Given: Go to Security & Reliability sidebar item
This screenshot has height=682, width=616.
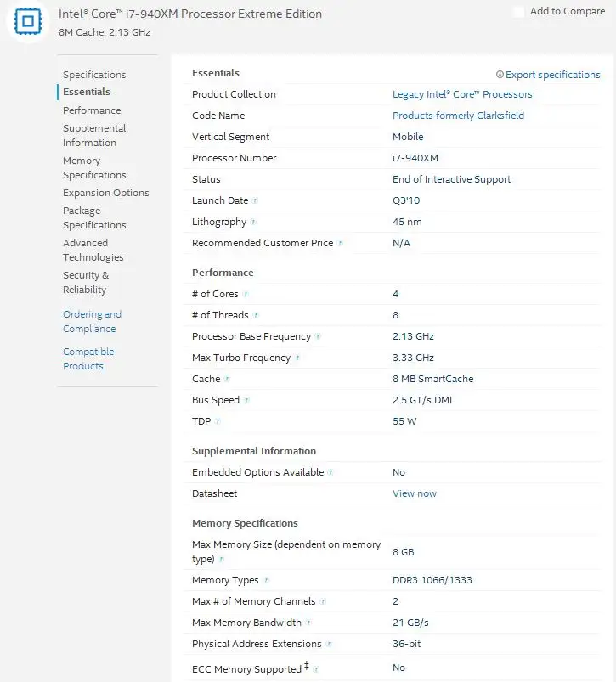Looking at the screenshot, I should [86, 282].
